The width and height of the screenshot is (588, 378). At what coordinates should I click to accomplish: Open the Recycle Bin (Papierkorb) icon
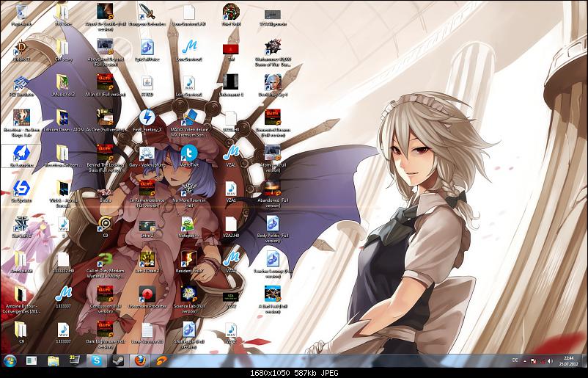(21, 12)
